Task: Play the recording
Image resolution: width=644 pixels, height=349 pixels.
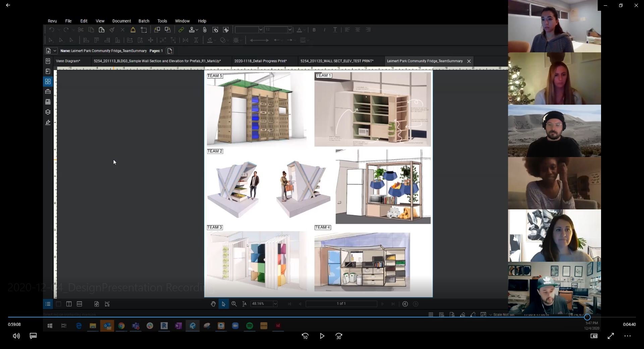Action: pyautogui.click(x=322, y=336)
